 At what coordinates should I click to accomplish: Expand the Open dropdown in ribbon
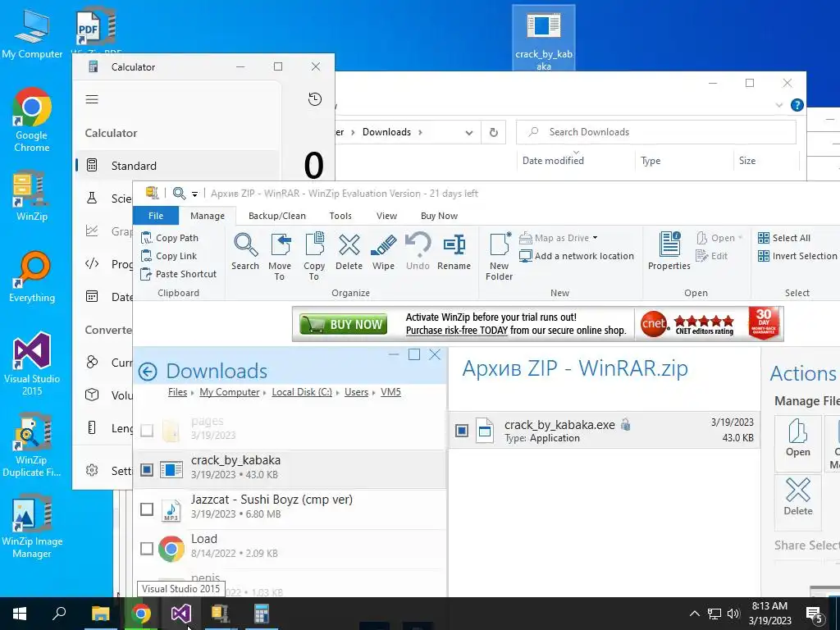pyautogui.click(x=741, y=238)
